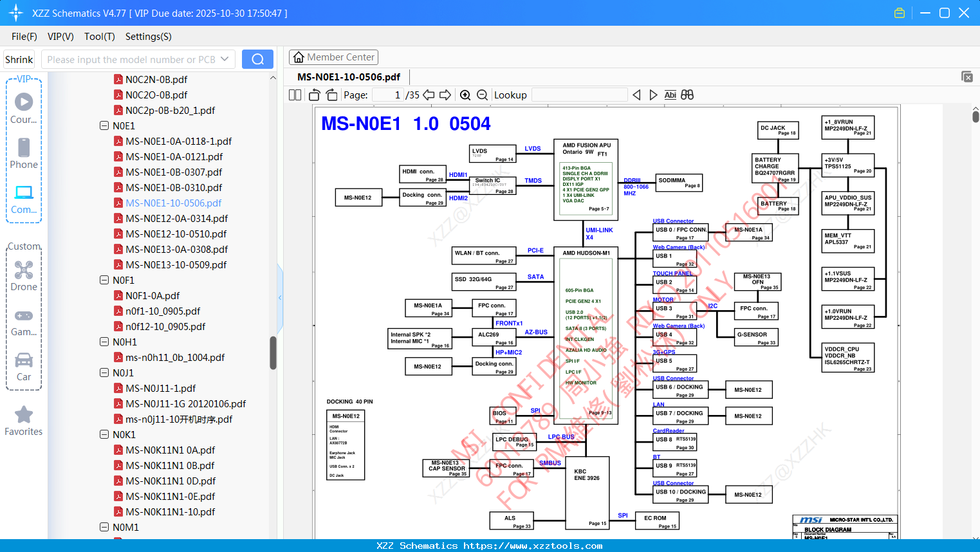Open the Tool(T) menu
Viewport: 980px width, 552px height.
coord(100,37)
